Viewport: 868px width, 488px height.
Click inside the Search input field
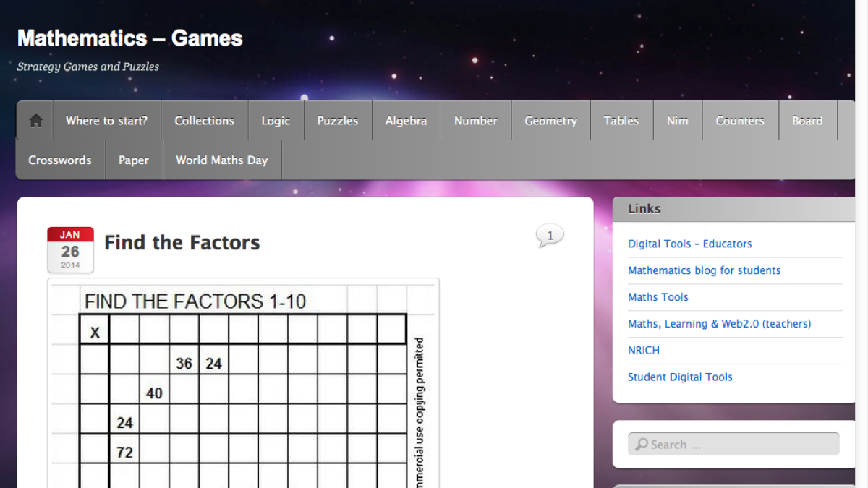click(x=731, y=444)
